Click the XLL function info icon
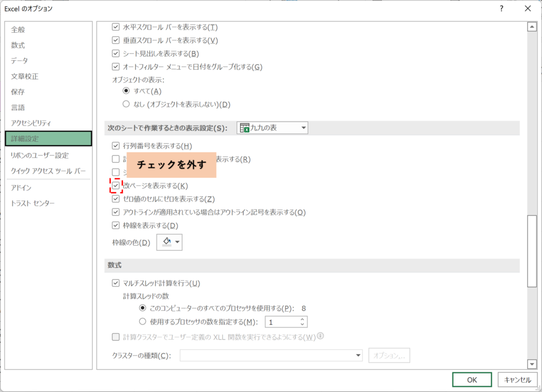Screen dimensions: 542x392 pyautogui.click(x=320, y=336)
